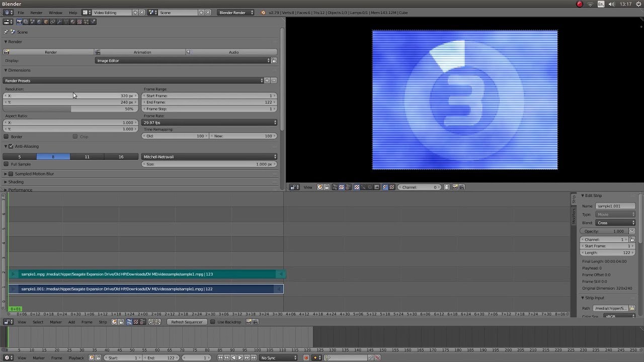The height and width of the screenshot is (362, 644).
Task: Open the Texture properties tab
Action: [x=79, y=22]
